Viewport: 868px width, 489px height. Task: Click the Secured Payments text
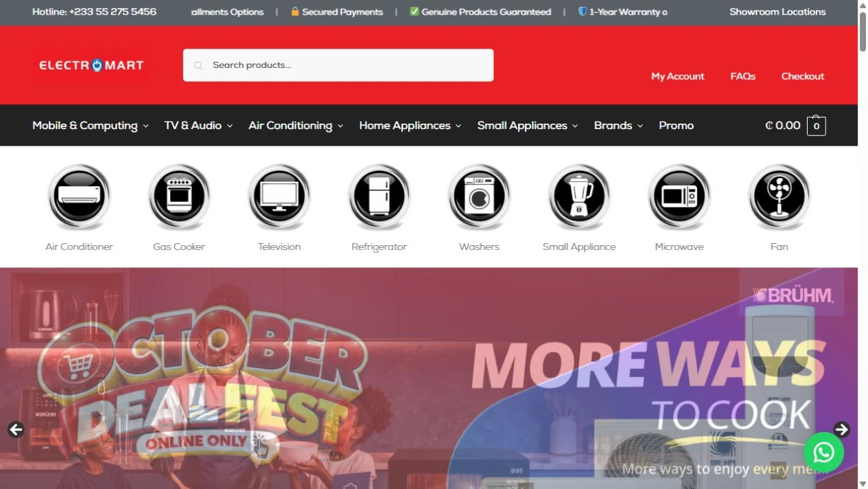342,12
